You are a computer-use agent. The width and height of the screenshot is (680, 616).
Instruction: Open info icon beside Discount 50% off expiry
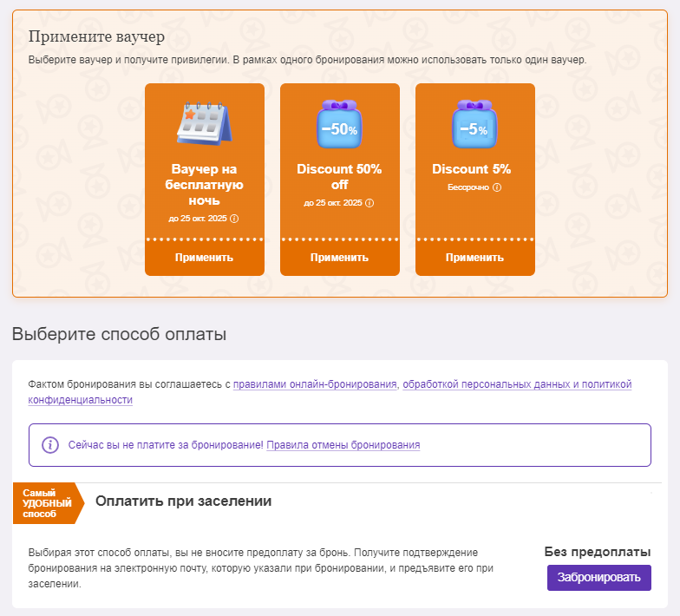pyautogui.click(x=369, y=203)
